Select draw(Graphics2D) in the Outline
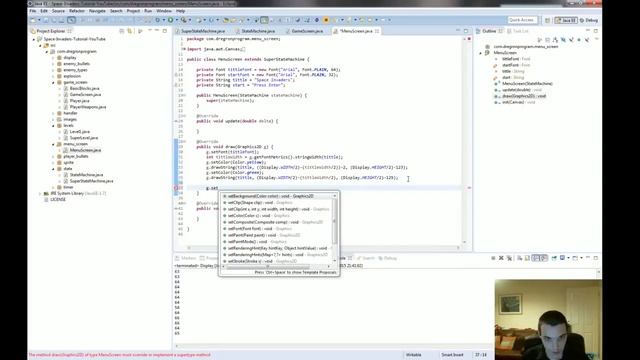 tap(524, 96)
